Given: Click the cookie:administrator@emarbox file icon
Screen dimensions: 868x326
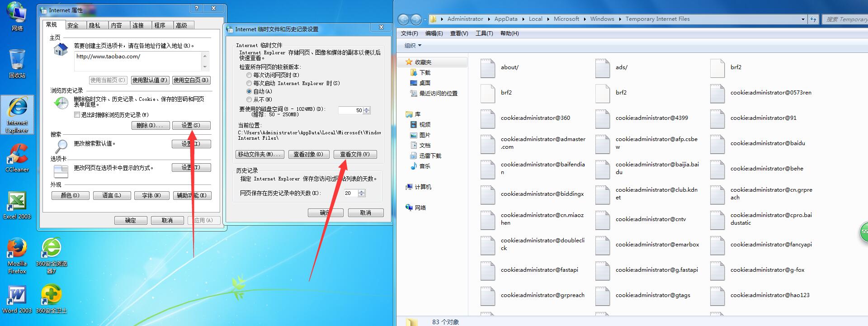Looking at the screenshot, I should 603,245.
